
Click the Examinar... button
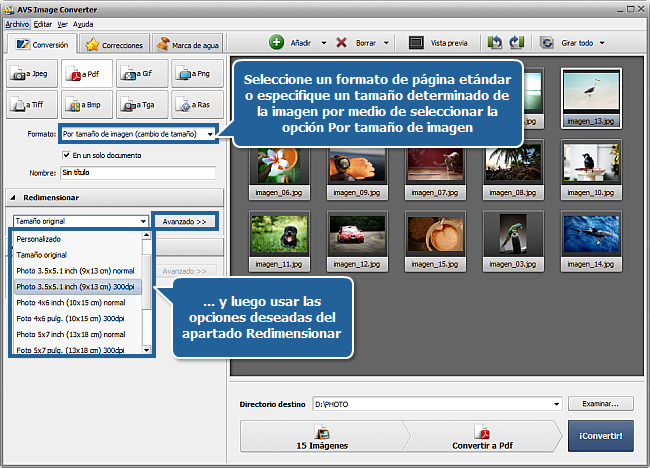coord(600,404)
